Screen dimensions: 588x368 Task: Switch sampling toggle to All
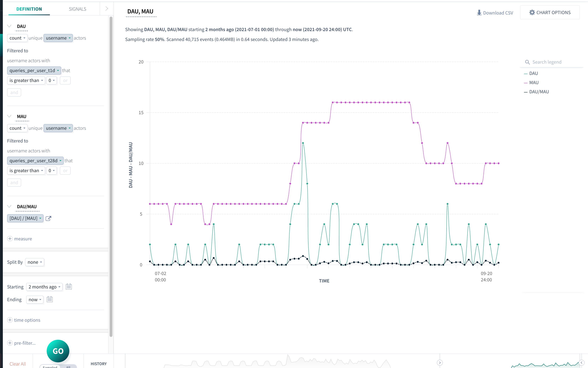pyautogui.click(x=68, y=367)
